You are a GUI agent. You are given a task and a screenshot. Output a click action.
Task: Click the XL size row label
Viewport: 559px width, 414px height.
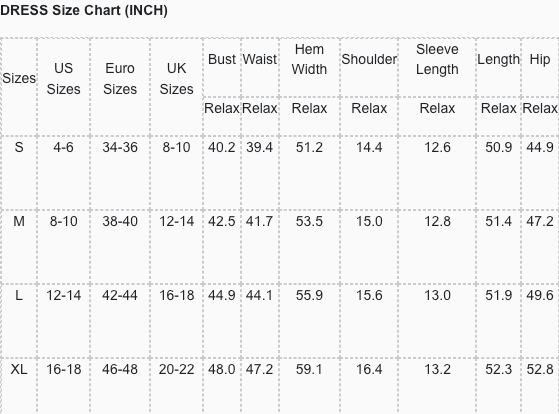point(19,369)
